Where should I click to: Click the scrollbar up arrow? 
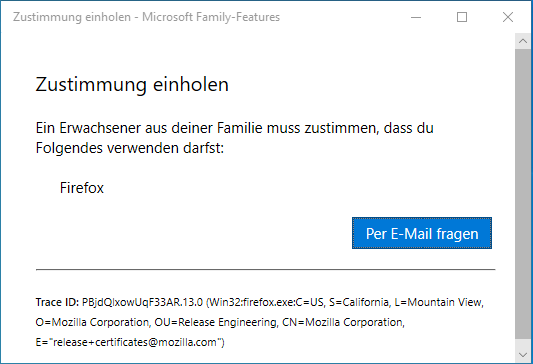point(522,41)
